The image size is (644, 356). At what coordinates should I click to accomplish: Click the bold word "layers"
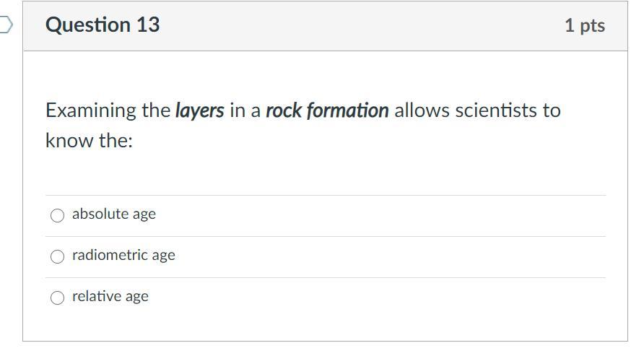point(199,110)
